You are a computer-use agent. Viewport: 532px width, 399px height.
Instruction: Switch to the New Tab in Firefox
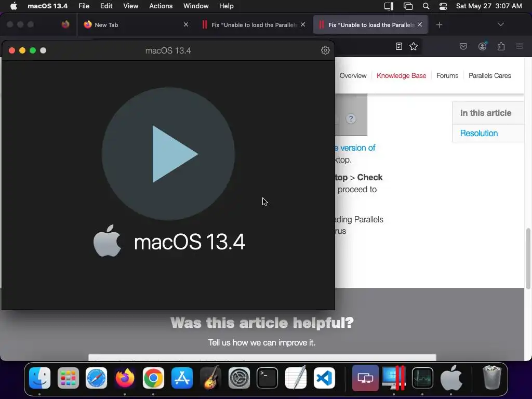coord(136,25)
